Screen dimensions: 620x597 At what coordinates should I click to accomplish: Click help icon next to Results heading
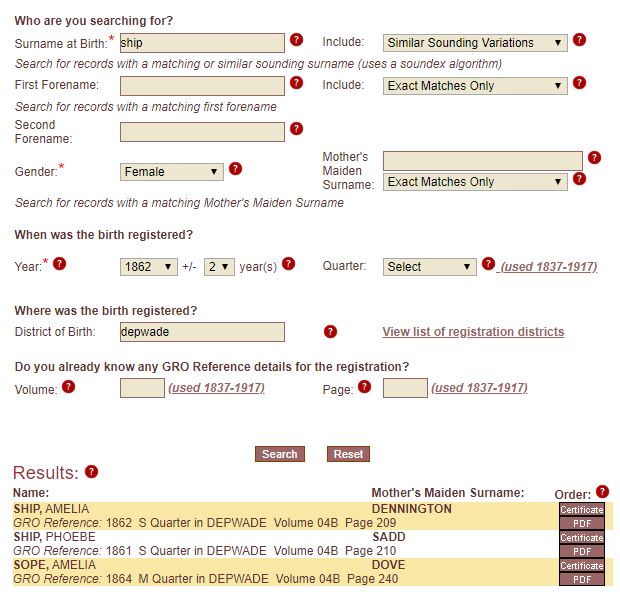[x=92, y=472]
